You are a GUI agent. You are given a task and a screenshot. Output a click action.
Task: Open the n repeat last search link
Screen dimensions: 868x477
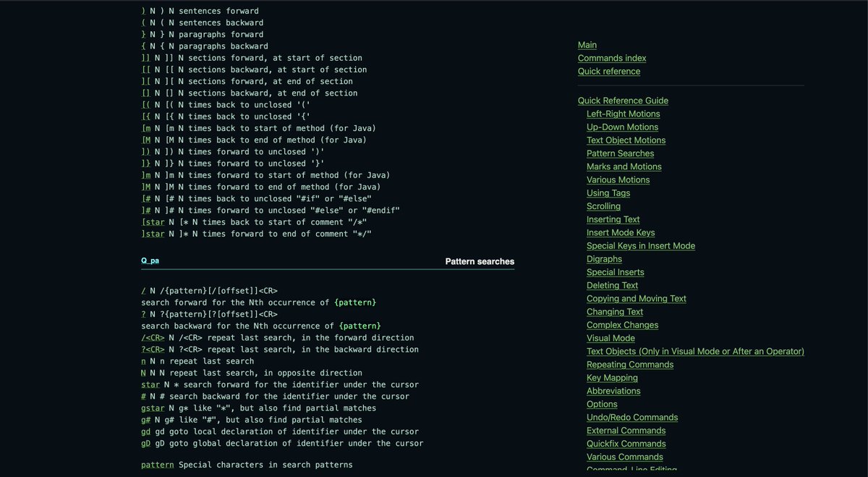[143, 361]
